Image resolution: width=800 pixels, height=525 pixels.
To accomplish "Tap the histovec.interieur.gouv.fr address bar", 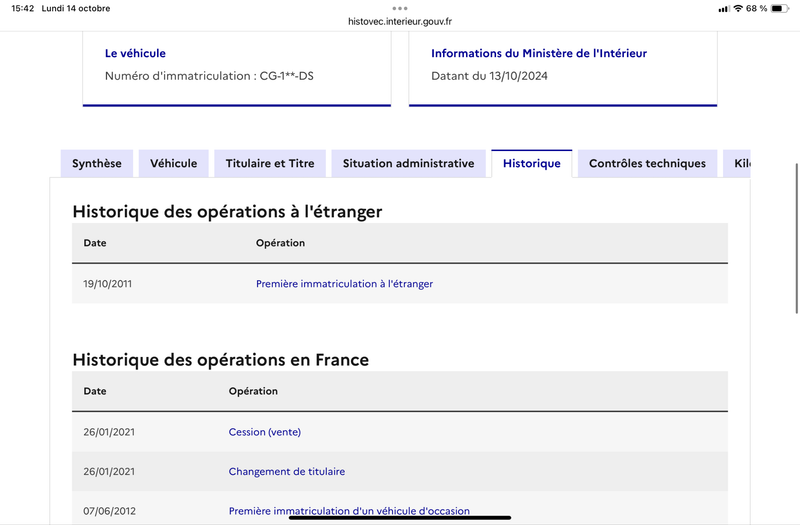I will coord(400,21).
